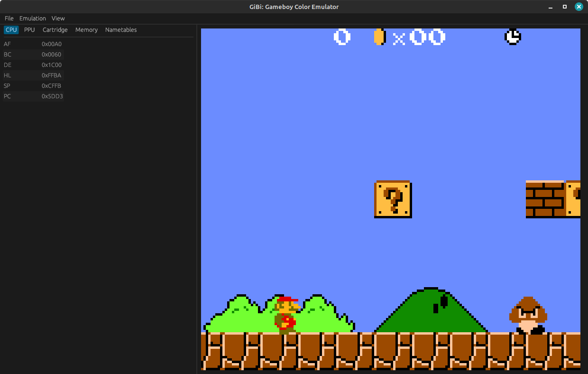Screen dimensions: 588x374
Task: Open the Emulation menu
Action: click(33, 18)
